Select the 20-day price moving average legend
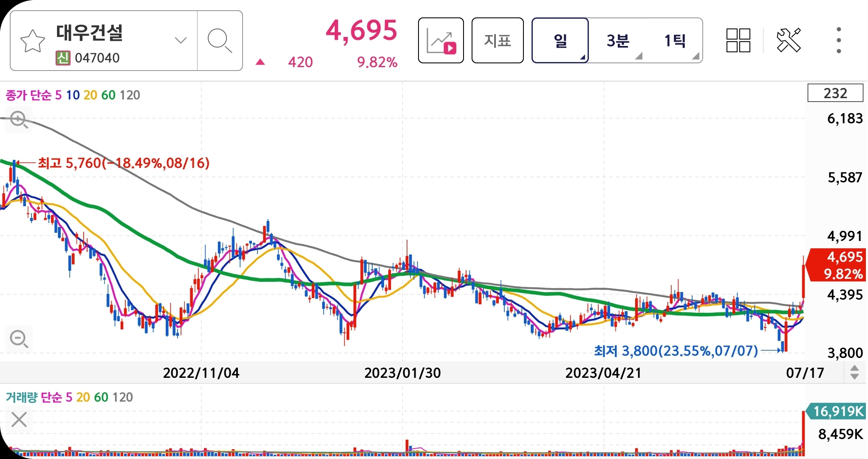Viewport: 868px width, 459px height. point(90,95)
